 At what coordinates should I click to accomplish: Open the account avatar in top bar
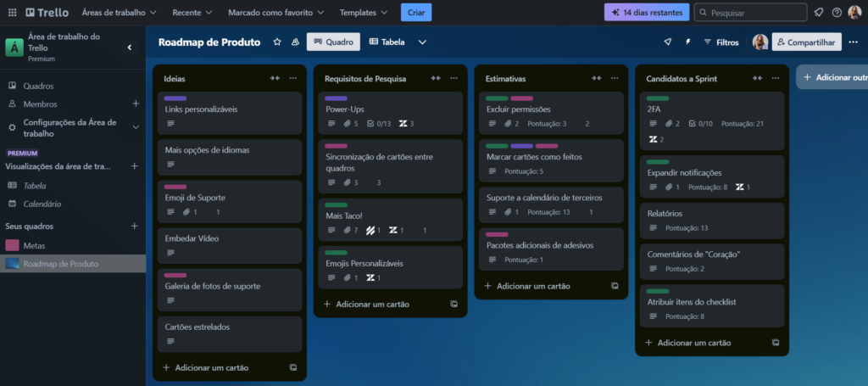pyautogui.click(x=854, y=12)
